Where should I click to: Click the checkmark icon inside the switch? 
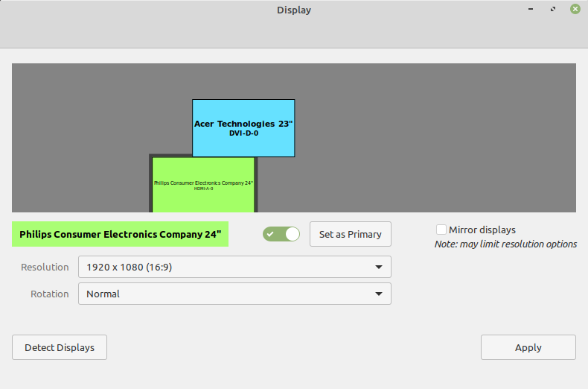[x=270, y=234]
